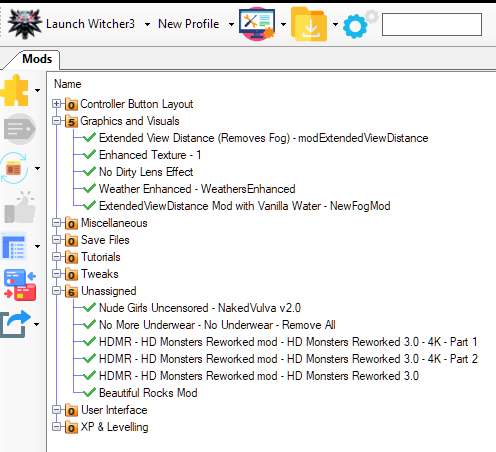Collapse the XP & Levelling category node
The width and height of the screenshot is (496, 452).
coord(56,427)
